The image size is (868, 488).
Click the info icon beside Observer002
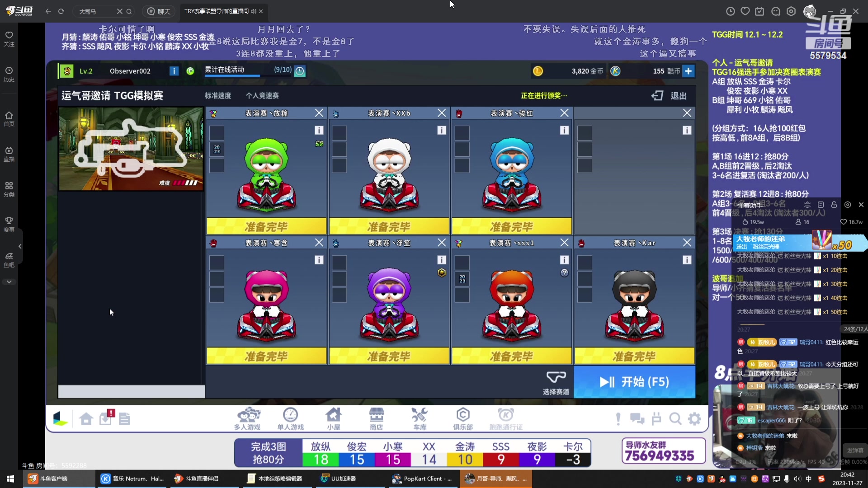174,71
